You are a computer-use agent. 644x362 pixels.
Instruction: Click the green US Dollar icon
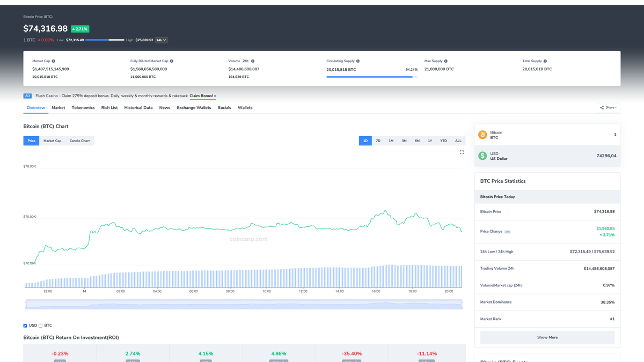click(482, 156)
